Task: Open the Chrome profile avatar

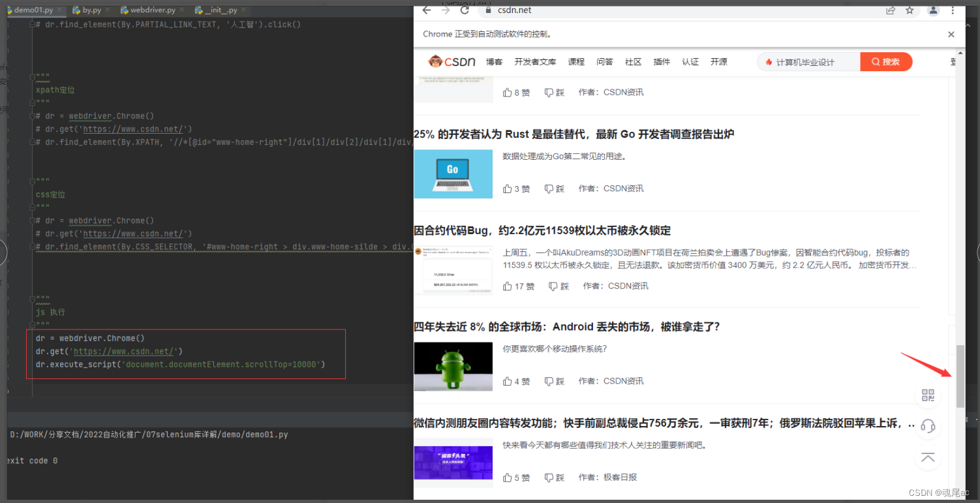Action: click(934, 10)
